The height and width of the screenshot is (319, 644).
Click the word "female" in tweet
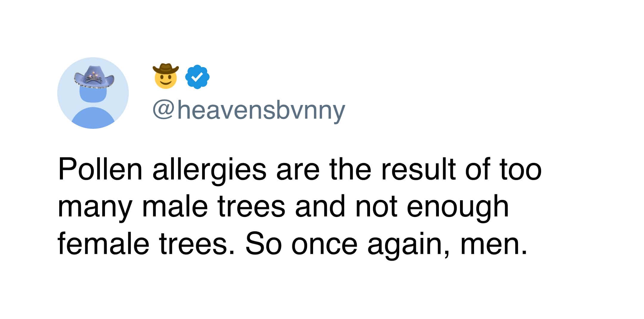[103, 243]
